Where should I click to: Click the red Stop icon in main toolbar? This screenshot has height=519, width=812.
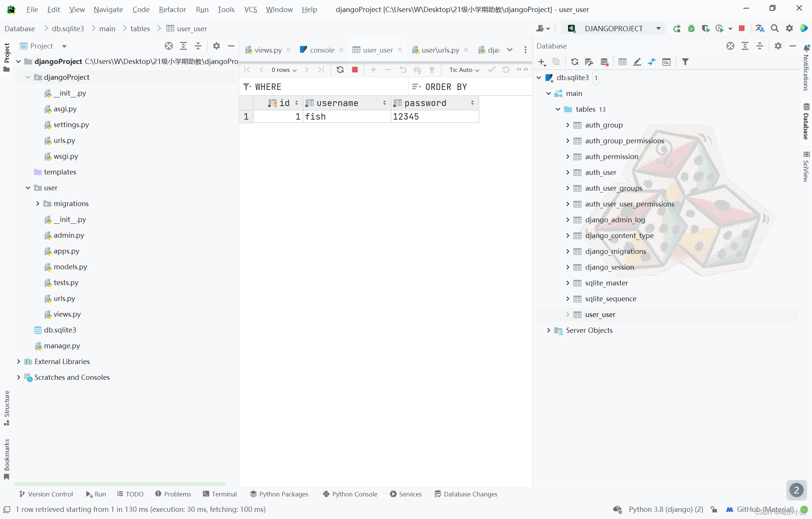741,29
